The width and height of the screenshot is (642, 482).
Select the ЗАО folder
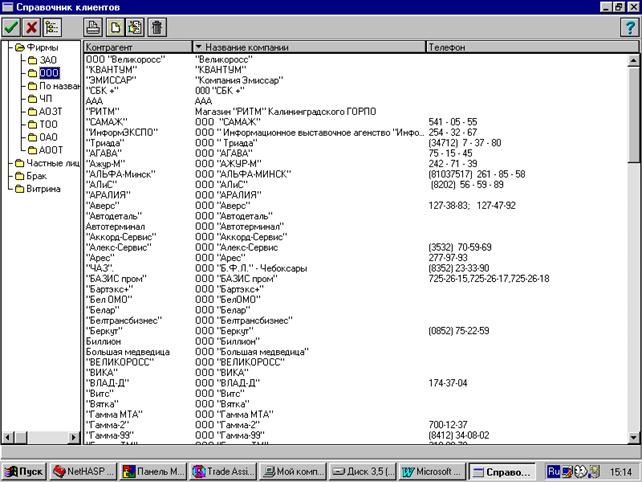coord(42,60)
